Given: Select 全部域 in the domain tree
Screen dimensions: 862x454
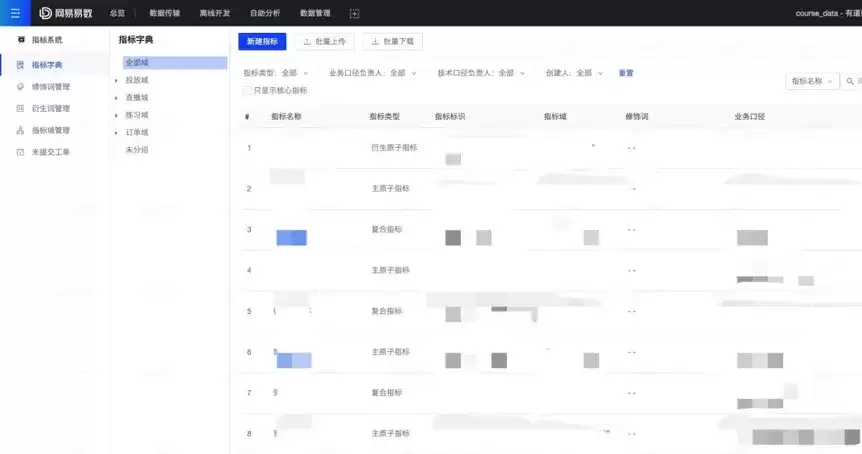Looking at the screenshot, I should pos(175,63).
